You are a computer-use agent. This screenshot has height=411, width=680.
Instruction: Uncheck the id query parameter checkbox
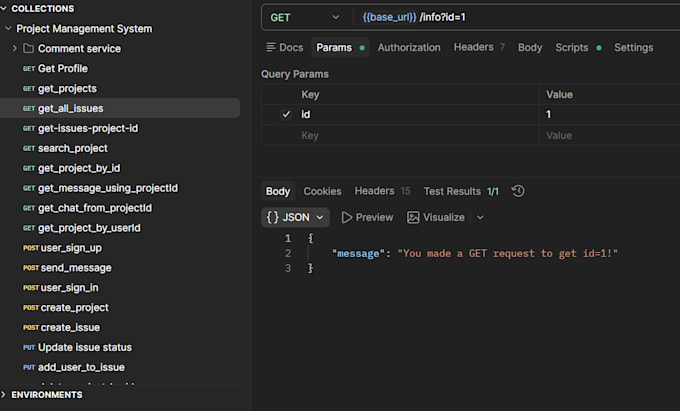tap(286, 114)
